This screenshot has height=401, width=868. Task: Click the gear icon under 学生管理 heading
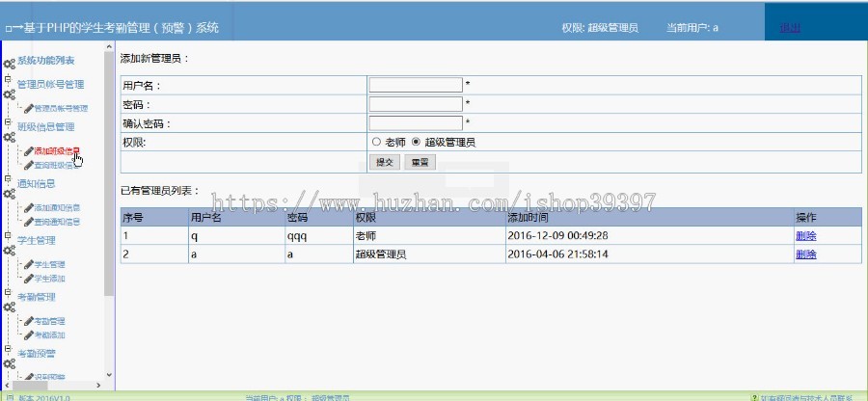(x=10, y=251)
